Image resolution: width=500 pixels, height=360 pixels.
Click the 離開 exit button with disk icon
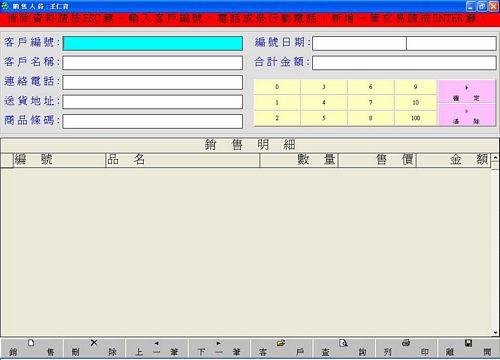pos(468,348)
